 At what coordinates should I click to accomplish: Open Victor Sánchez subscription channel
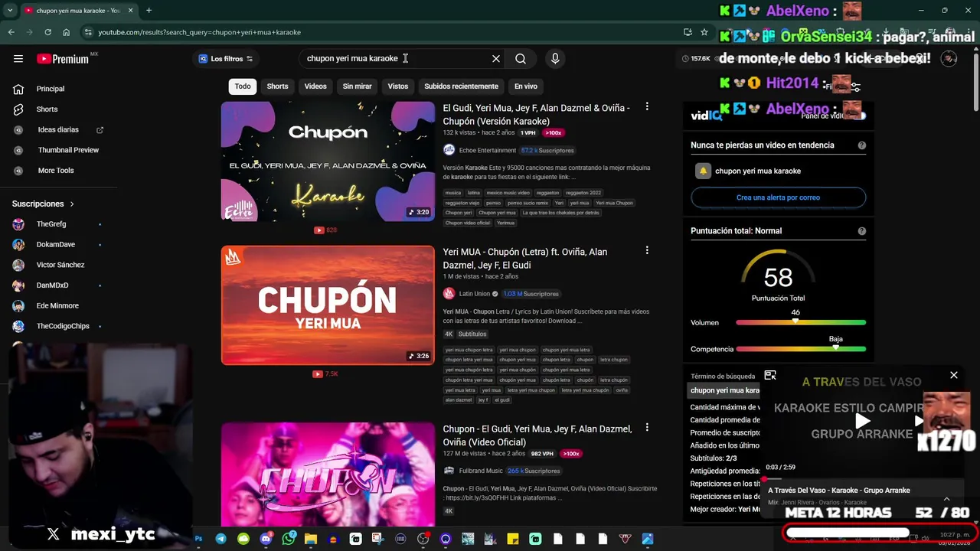[60, 265]
